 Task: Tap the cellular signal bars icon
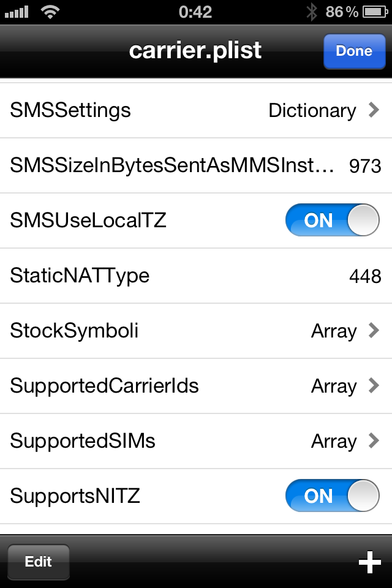coord(17,12)
